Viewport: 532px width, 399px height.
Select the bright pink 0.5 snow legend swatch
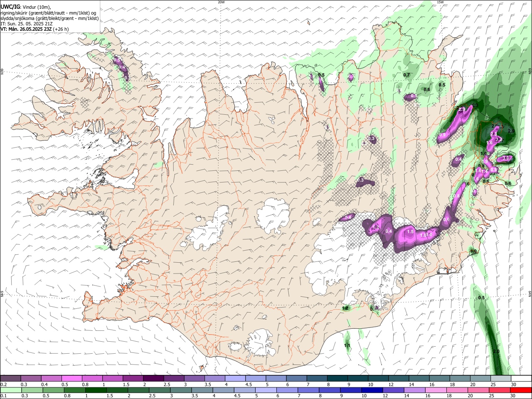[72, 379]
